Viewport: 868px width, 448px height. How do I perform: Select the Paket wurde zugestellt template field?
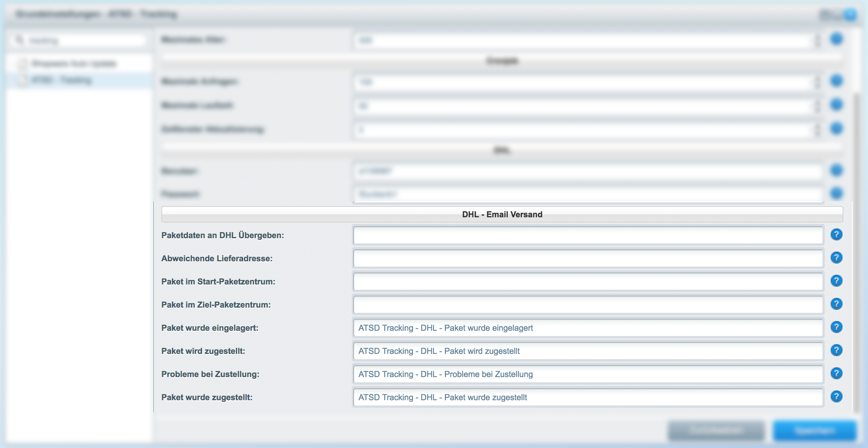(588, 397)
